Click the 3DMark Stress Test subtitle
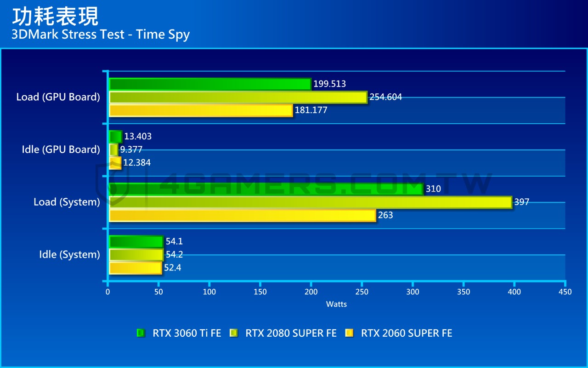Screen dimensions: 588x368 pyautogui.click(x=101, y=34)
